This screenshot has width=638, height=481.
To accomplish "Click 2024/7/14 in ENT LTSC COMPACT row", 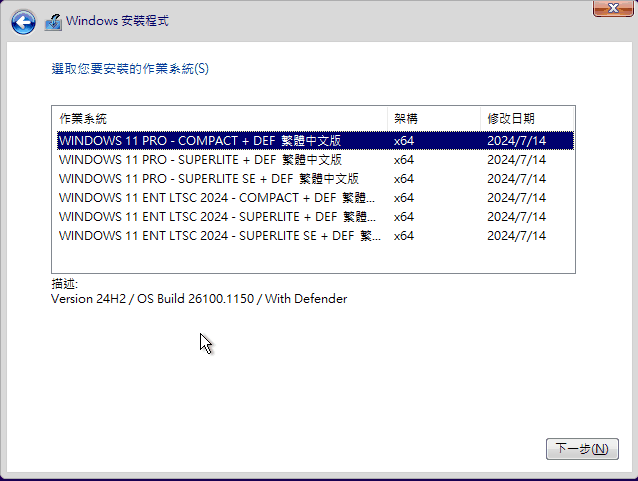I will point(516,198).
